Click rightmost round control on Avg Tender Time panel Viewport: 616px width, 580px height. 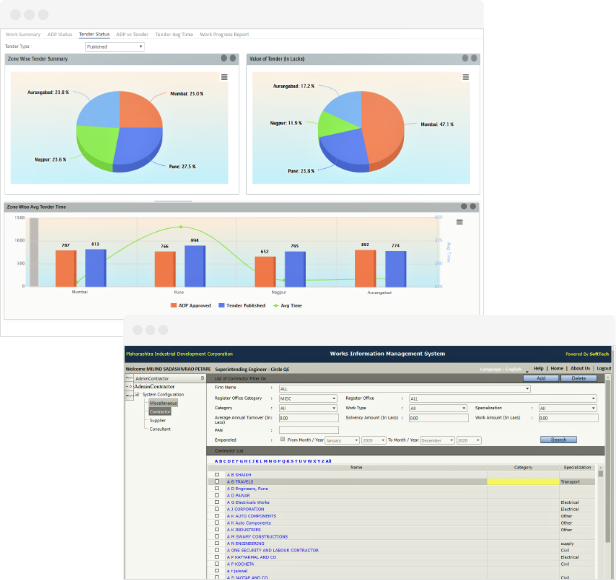[x=473, y=207]
